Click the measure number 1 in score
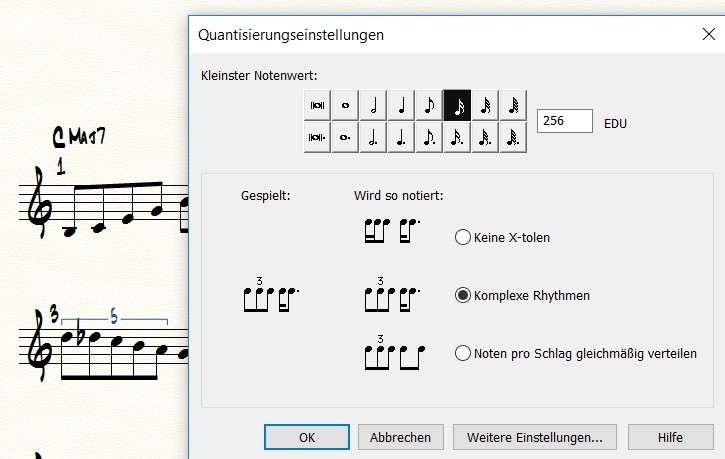The image size is (725, 459). coord(61,166)
